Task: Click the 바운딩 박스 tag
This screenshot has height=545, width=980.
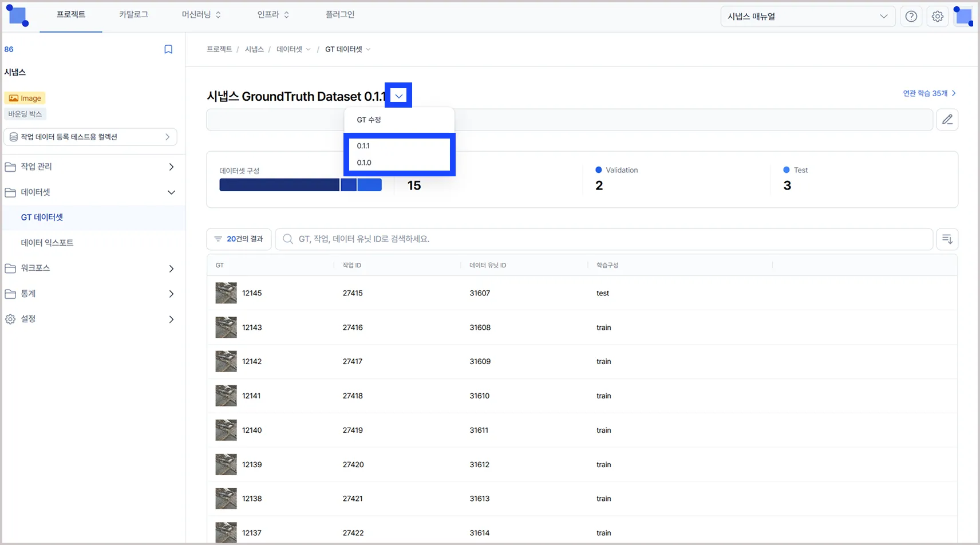Action: 25,114
